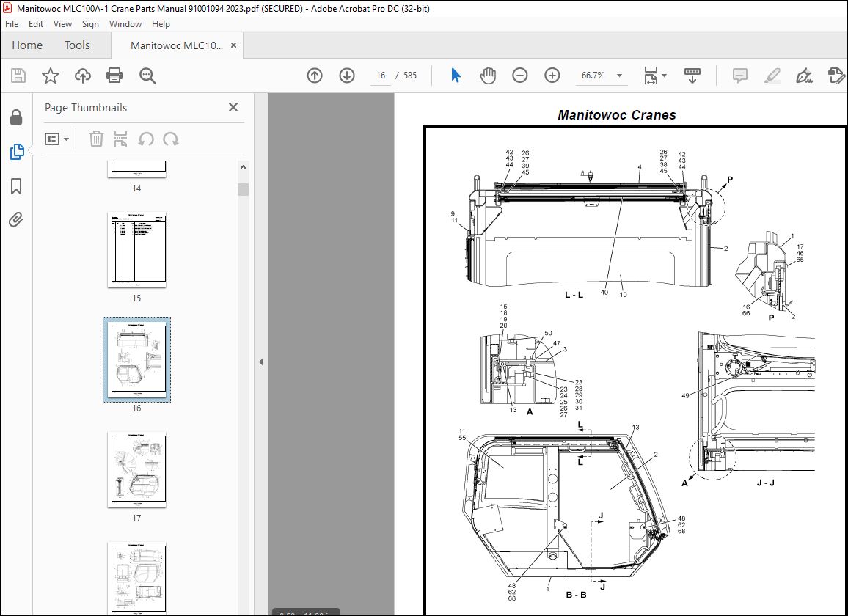Open the thumbnail options menu dropdown
Screen dimensions: 848x616
point(56,139)
